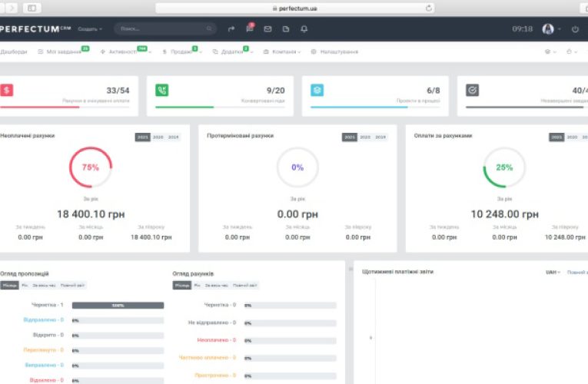The image size is (588, 384).
Task: Select За весь час in Огляд пропозицій
Action: [x=44, y=286]
